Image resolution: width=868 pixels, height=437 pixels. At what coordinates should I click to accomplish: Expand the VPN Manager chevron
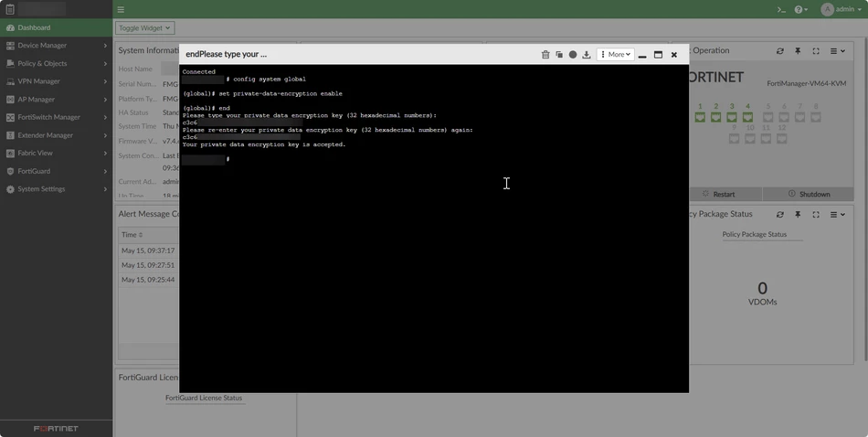(x=105, y=81)
